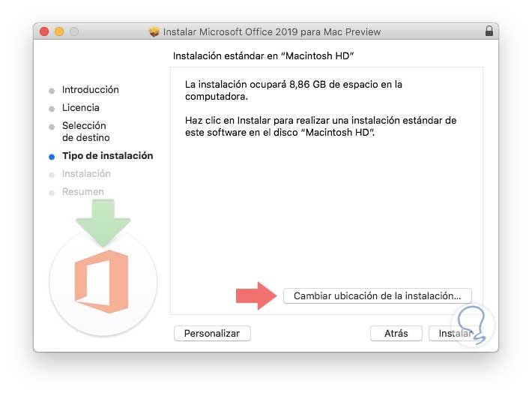
Task: Jump to the Selección de destino step
Action: tap(85, 132)
